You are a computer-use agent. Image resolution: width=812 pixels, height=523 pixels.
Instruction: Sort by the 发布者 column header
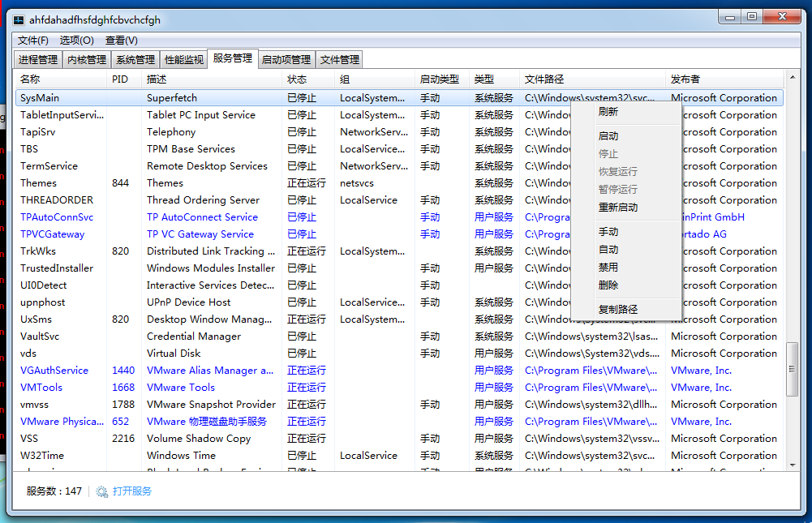pyautogui.click(x=724, y=79)
